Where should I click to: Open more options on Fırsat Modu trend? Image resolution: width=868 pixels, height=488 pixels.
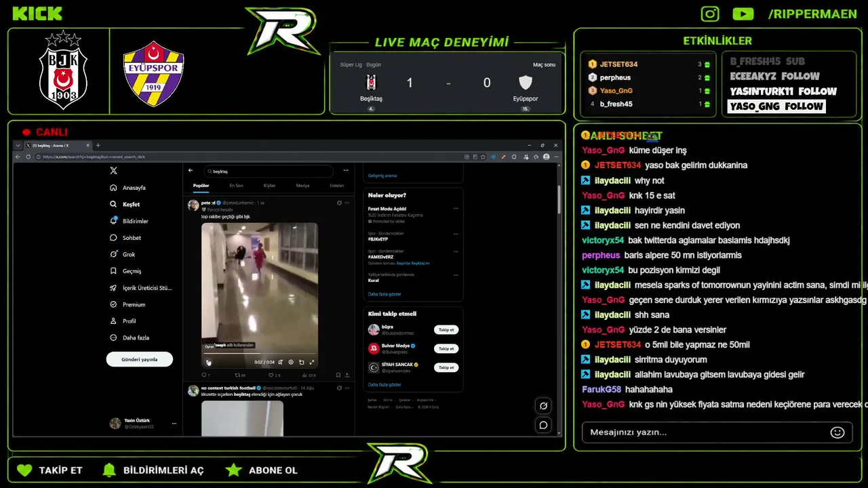pyautogui.click(x=456, y=208)
